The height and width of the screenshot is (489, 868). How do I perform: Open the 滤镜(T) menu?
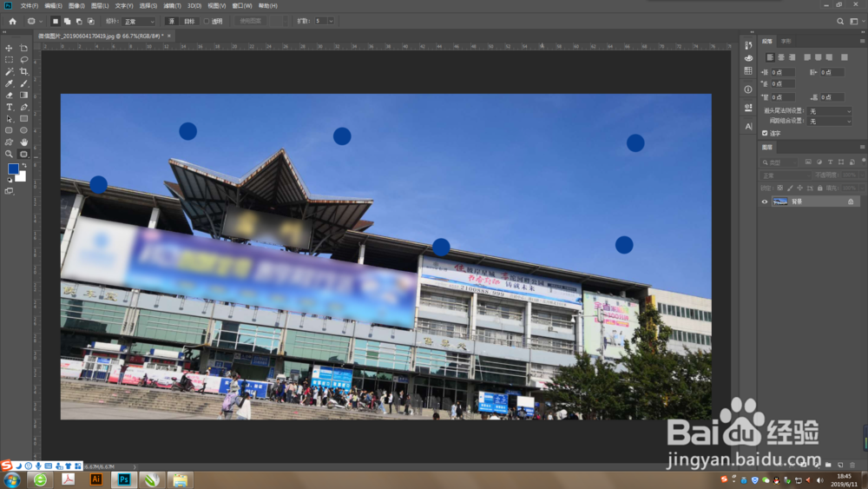click(172, 5)
